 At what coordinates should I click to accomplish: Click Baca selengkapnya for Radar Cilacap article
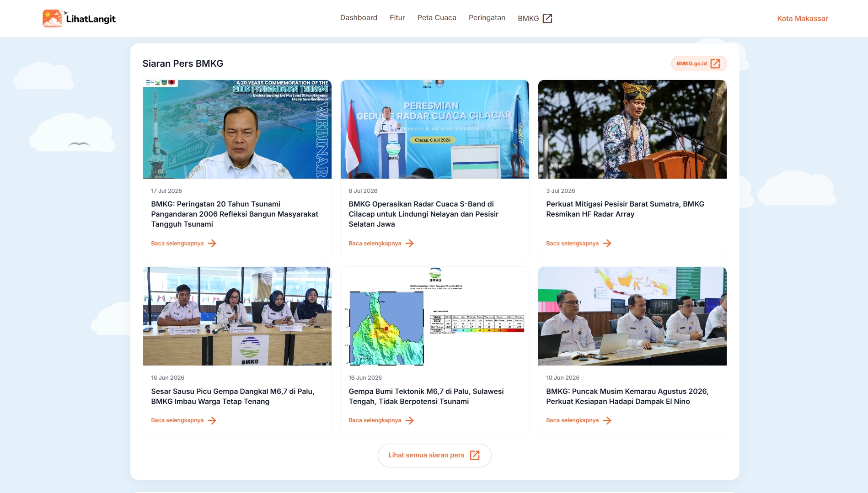coord(375,244)
